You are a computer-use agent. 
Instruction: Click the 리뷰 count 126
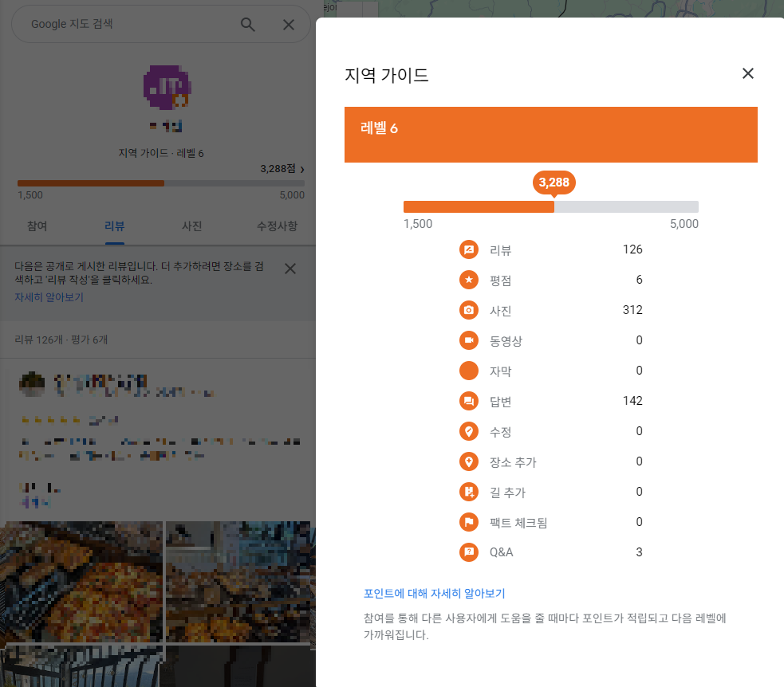(x=632, y=249)
